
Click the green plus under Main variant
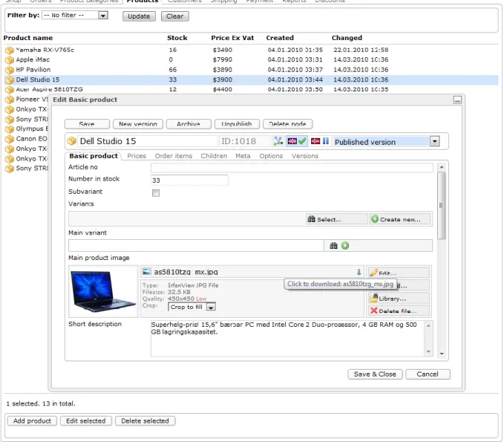tap(345, 246)
